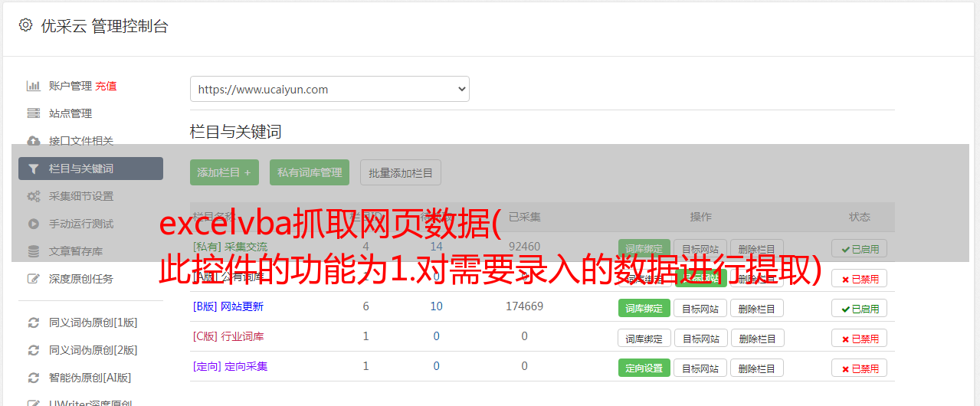Click the server icon beside 站点管理
This screenshot has height=406, width=980.
click(x=34, y=113)
